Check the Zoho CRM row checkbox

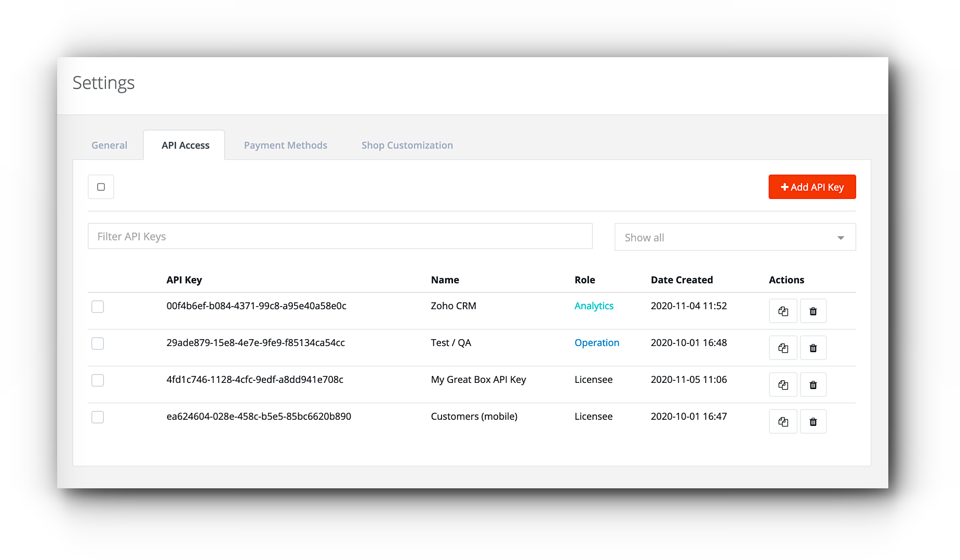point(98,306)
